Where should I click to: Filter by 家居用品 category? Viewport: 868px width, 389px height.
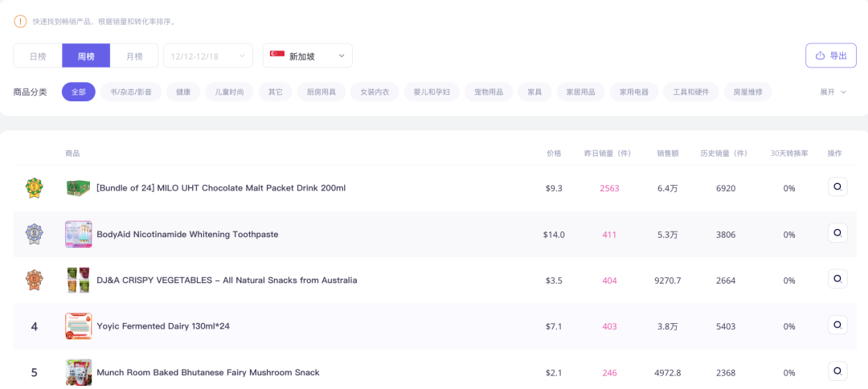pyautogui.click(x=581, y=92)
